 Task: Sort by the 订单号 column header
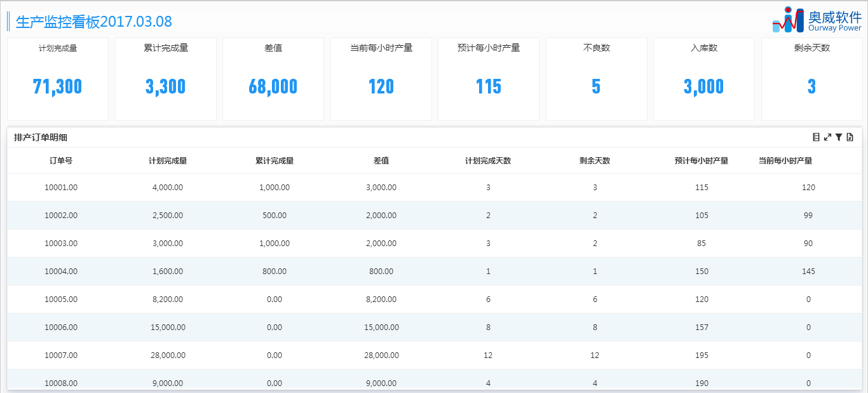61,161
